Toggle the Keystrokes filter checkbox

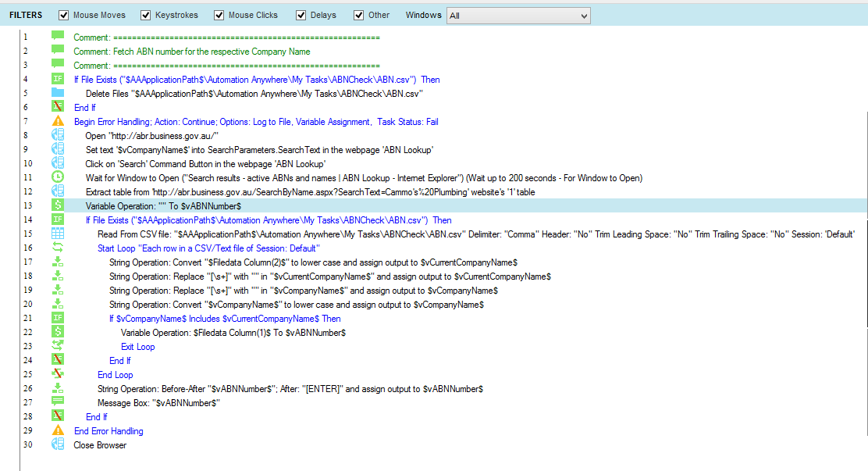(x=145, y=15)
